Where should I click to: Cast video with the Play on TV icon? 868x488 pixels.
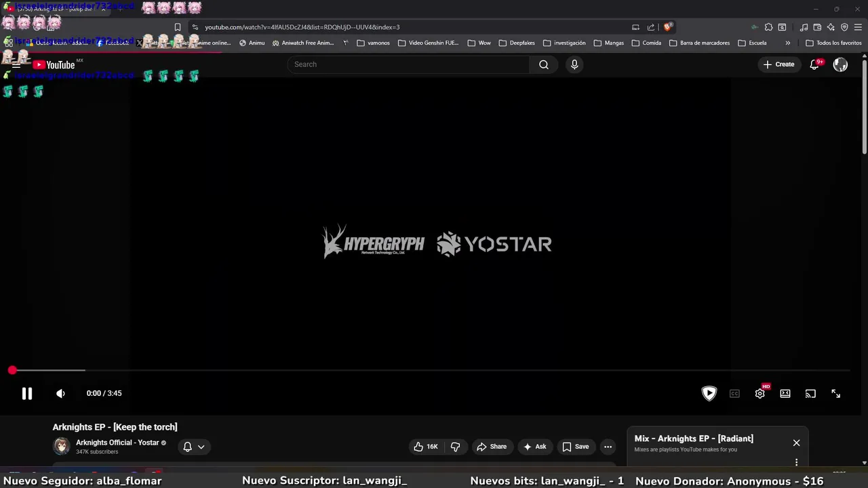(810, 393)
